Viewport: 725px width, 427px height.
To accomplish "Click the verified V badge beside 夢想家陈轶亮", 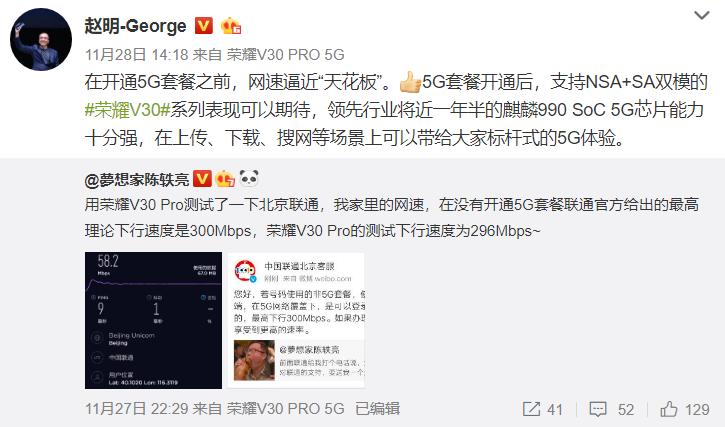I will pos(202,179).
